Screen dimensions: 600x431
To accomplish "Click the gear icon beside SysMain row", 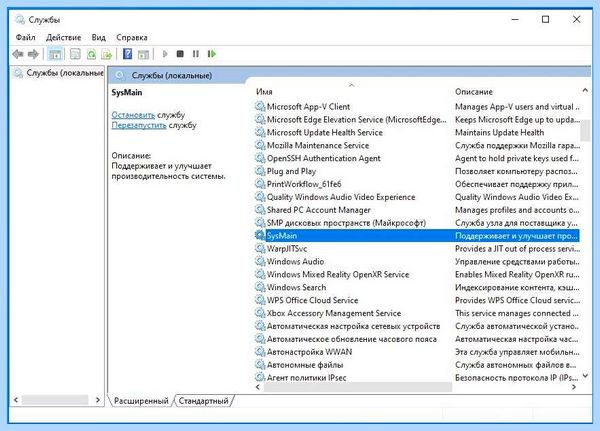I will [260, 235].
